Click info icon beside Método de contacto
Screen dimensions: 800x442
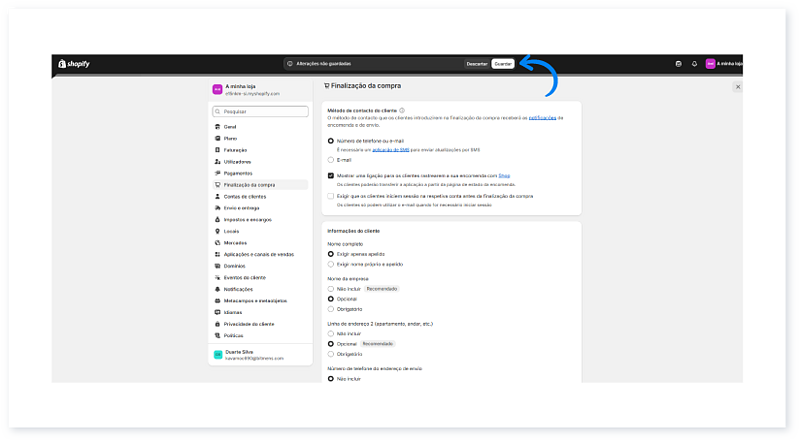click(x=400, y=109)
